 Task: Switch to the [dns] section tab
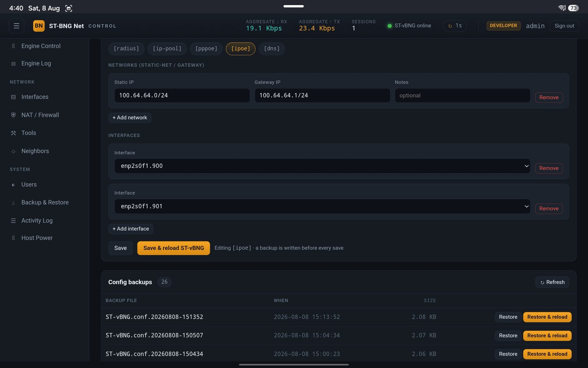point(272,49)
